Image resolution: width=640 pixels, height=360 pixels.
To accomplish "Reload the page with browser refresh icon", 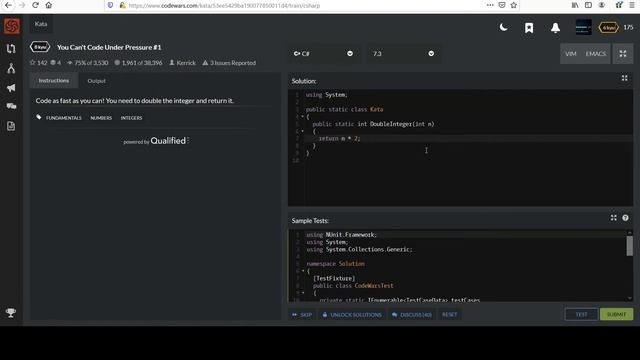I will [35, 5].
